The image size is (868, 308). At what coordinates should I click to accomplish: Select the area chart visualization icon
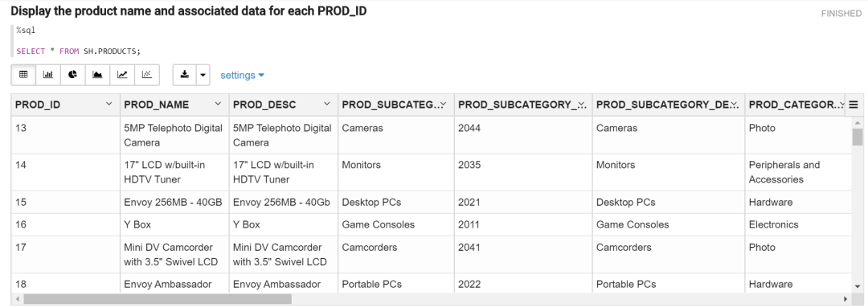pyautogui.click(x=97, y=75)
